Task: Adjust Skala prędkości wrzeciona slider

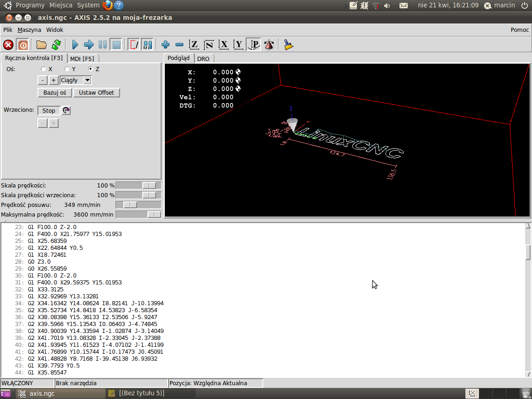Action: (149, 195)
